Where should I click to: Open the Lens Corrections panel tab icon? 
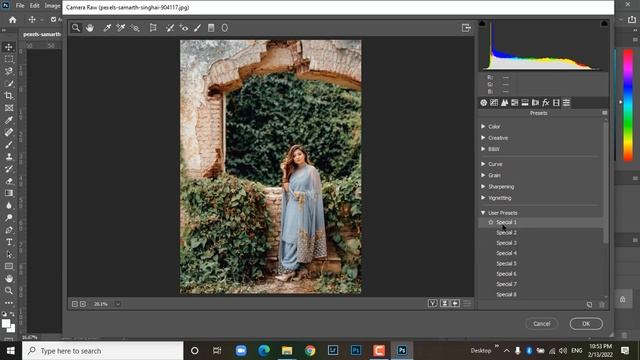535,102
